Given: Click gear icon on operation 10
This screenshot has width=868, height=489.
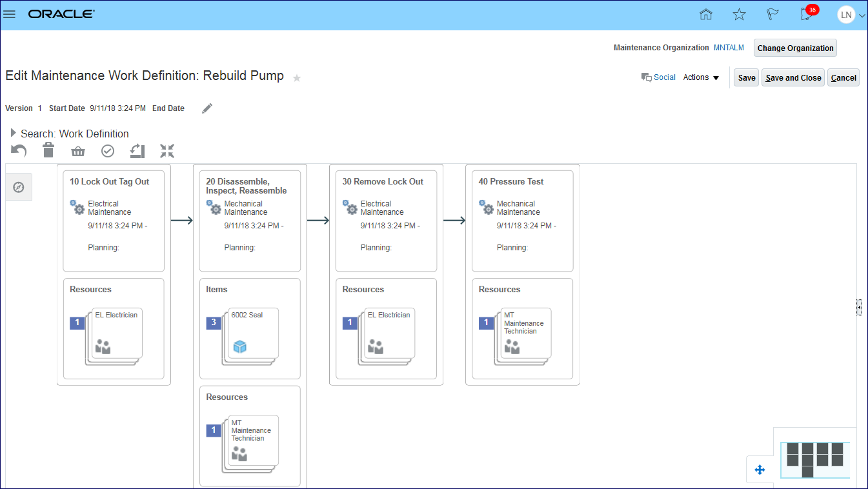Looking at the screenshot, I should [77, 208].
